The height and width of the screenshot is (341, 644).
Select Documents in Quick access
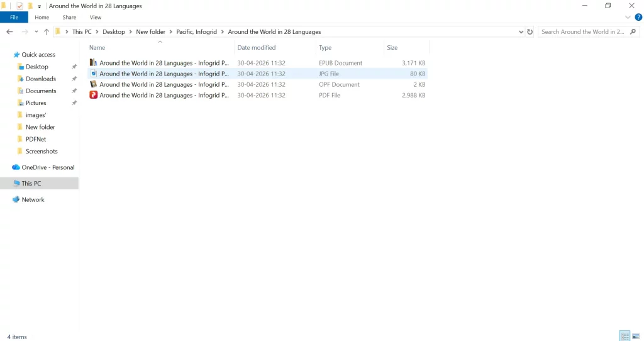pyautogui.click(x=41, y=91)
